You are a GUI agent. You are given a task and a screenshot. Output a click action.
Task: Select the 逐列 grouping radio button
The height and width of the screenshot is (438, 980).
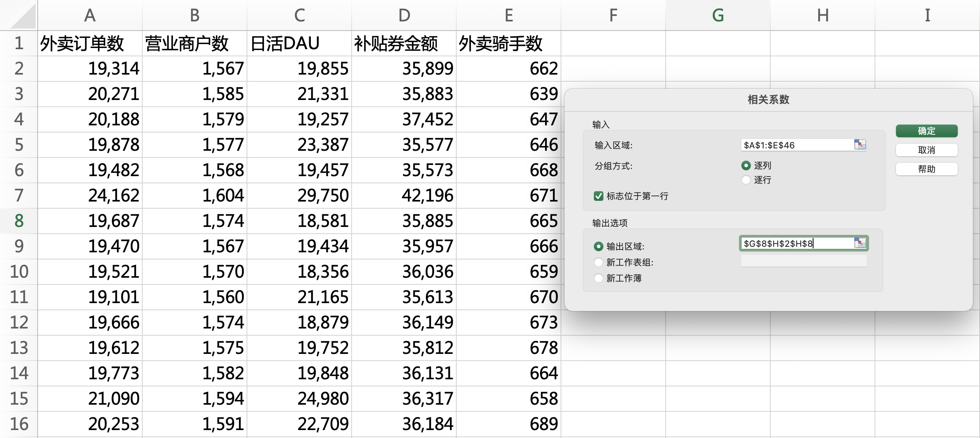point(746,165)
